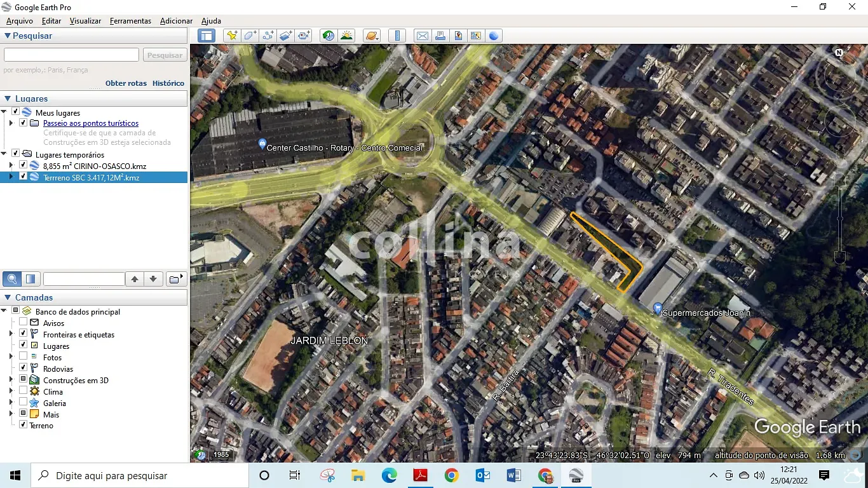This screenshot has height=488, width=868.
Task: Click the Pesquisar search button
Action: coord(165,55)
